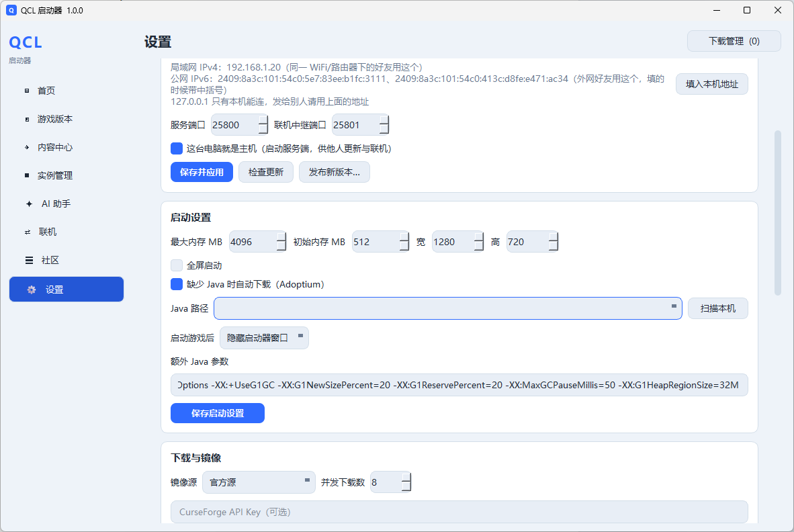Open the 镜像源 官方源 dropdown

click(x=259, y=482)
